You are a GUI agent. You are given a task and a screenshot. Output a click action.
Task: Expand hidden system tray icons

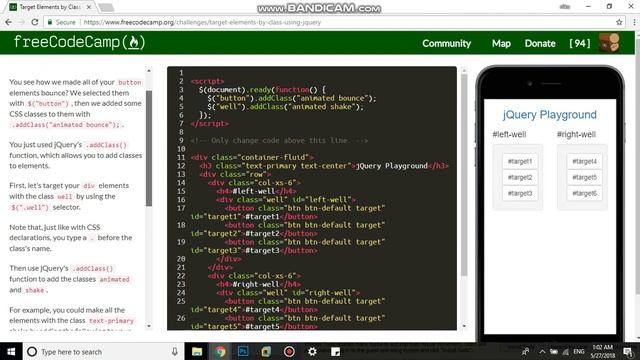click(x=542, y=351)
